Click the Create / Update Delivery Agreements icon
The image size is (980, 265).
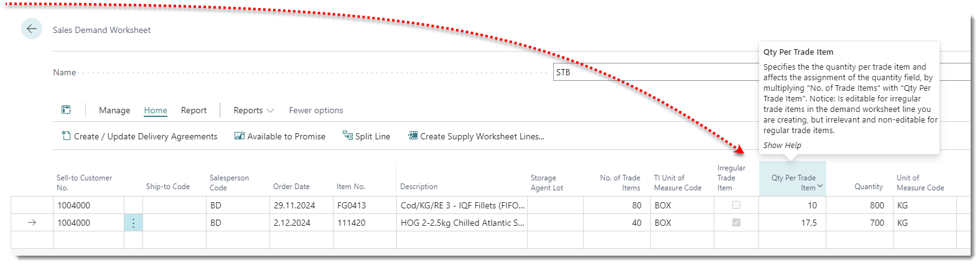coord(66,136)
